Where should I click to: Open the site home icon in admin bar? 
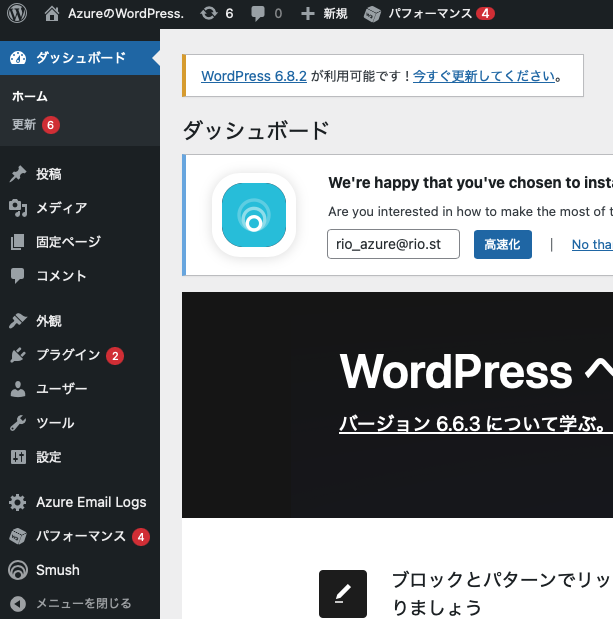(52, 14)
